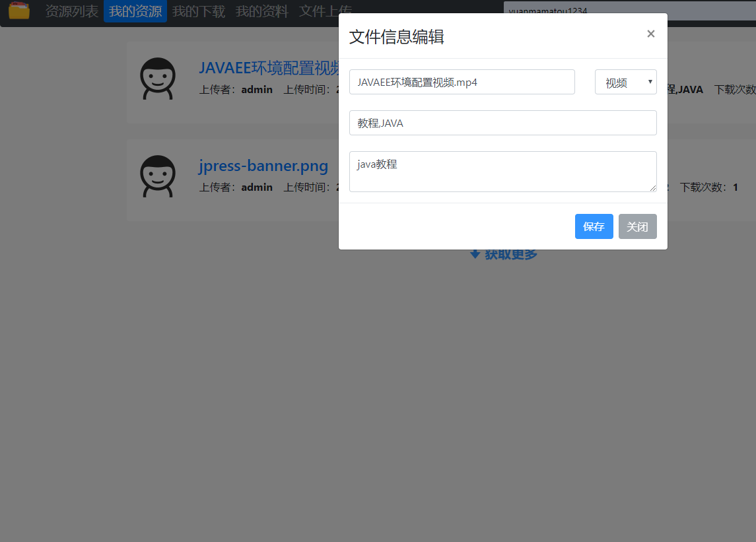Click the avatar icon beside jpress-banner.png
756x542 pixels.
coord(158,176)
